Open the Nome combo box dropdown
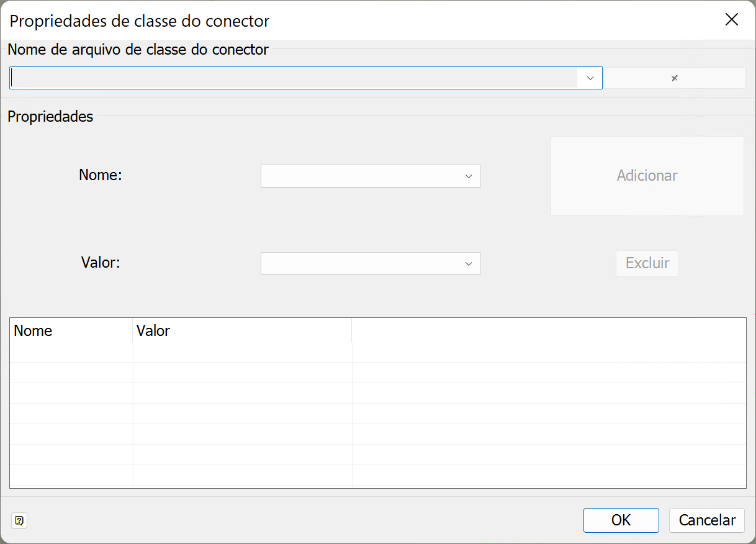 click(x=469, y=176)
